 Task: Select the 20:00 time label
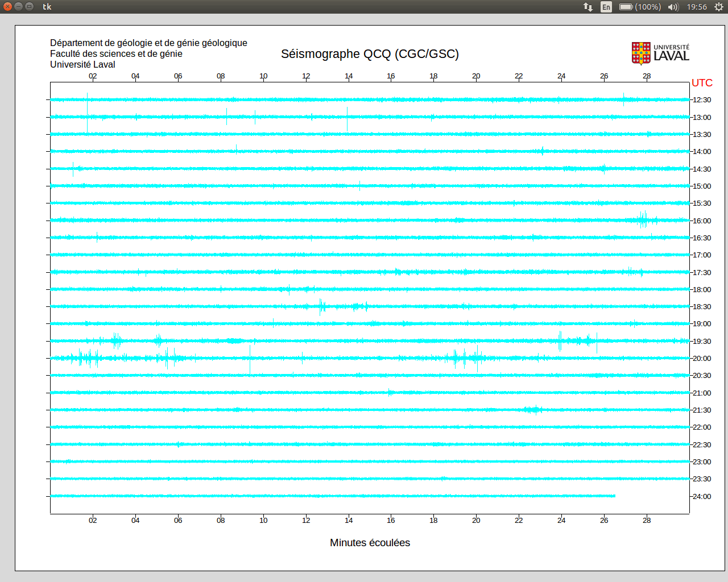[701, 359]
